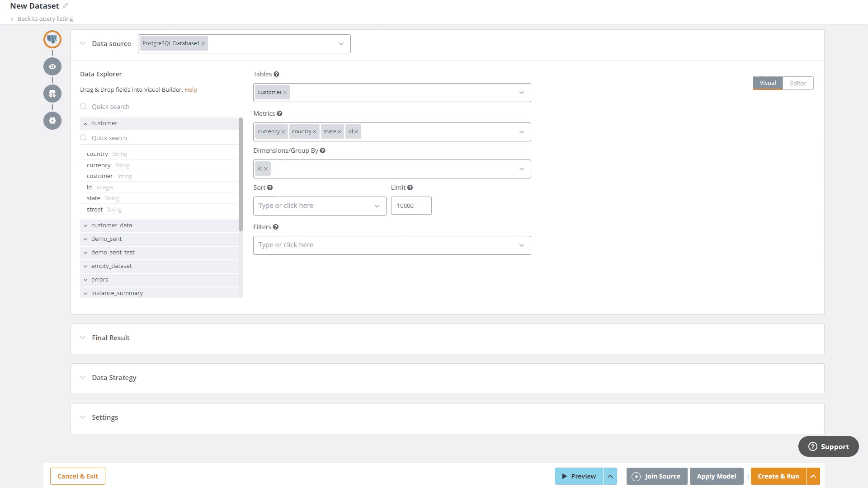Open the Tables dropdown
The width and height of the screenshot is (868, 488).
(x=522, y=92)
